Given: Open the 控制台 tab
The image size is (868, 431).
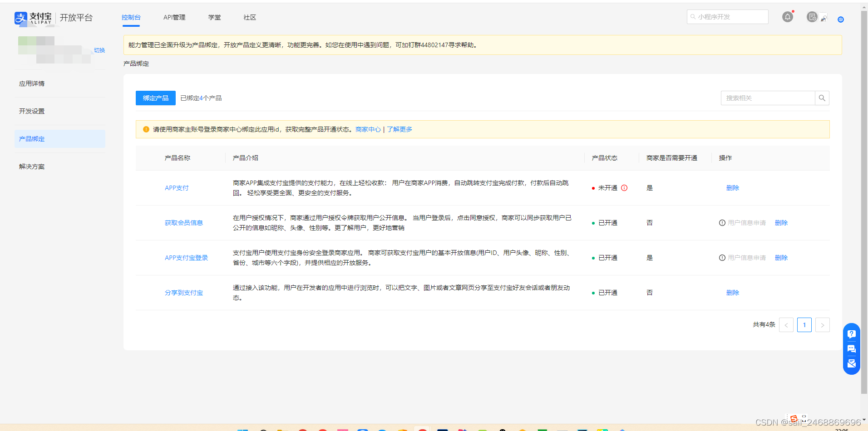Looking at the screenshot, I should coord(131,17).
